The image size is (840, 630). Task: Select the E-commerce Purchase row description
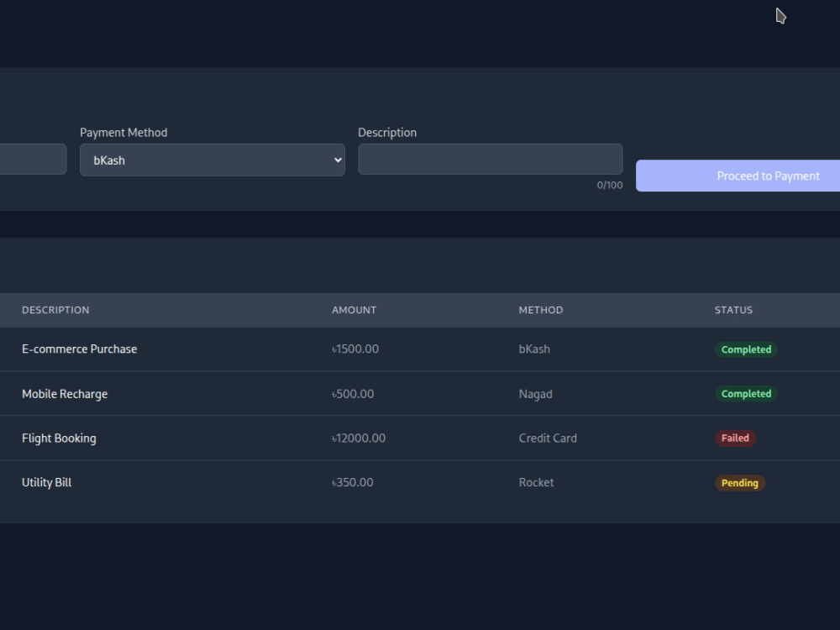[79, 349]
